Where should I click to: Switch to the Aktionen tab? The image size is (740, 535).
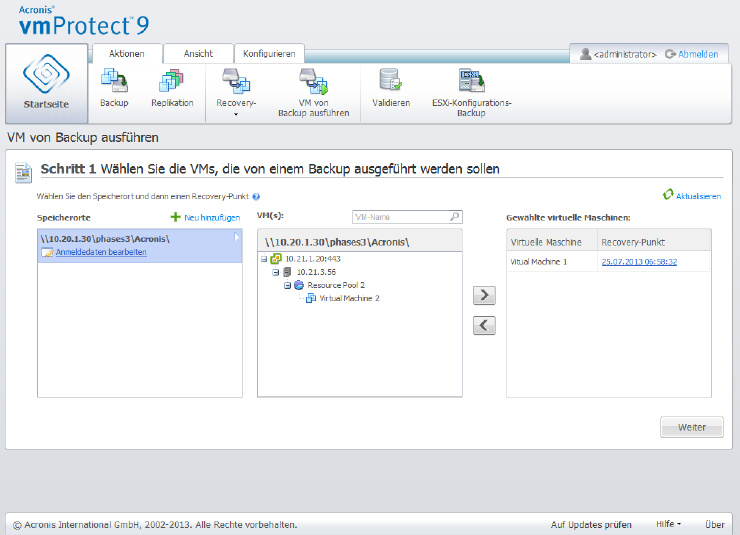coord(126,54)
